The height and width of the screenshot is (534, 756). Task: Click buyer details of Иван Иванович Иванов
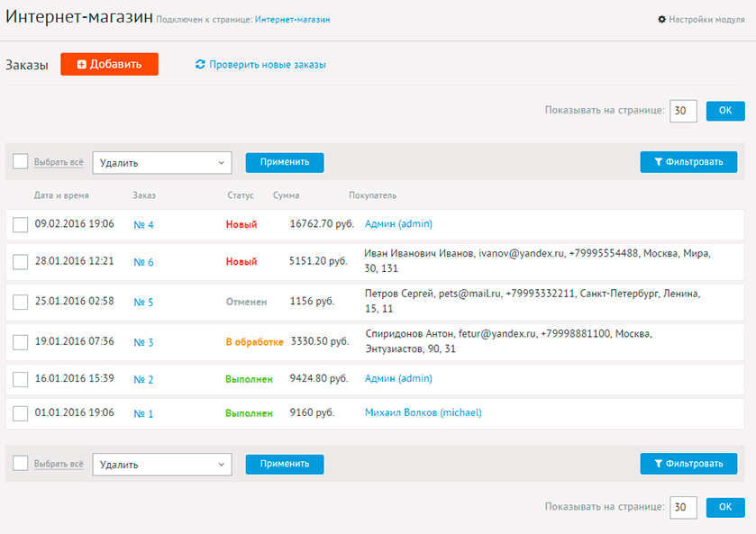[x=538, y=261]
